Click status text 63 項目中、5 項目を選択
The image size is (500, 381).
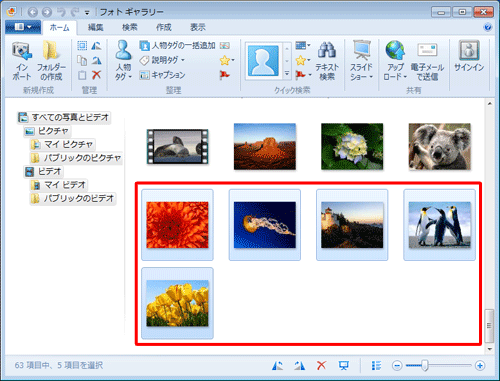[59, 365]
